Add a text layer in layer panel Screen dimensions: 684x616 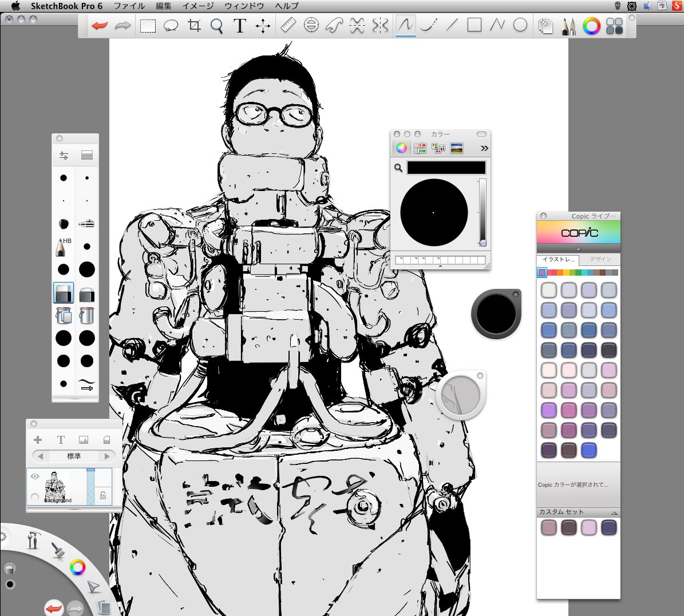[x=61, y=440]
